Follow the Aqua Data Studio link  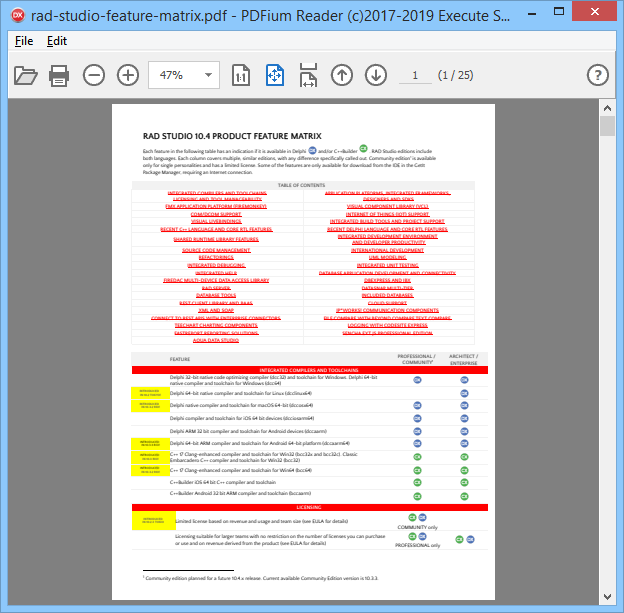216,340
